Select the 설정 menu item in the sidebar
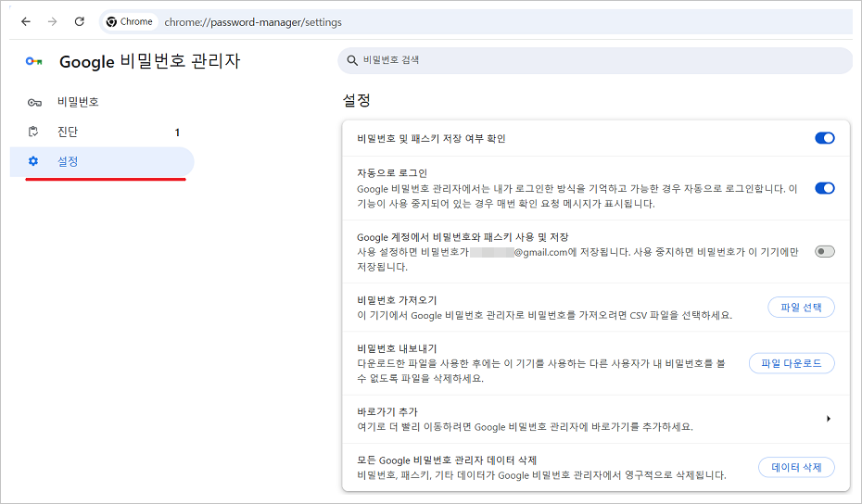The image size is (862, 504). (102, 161)
